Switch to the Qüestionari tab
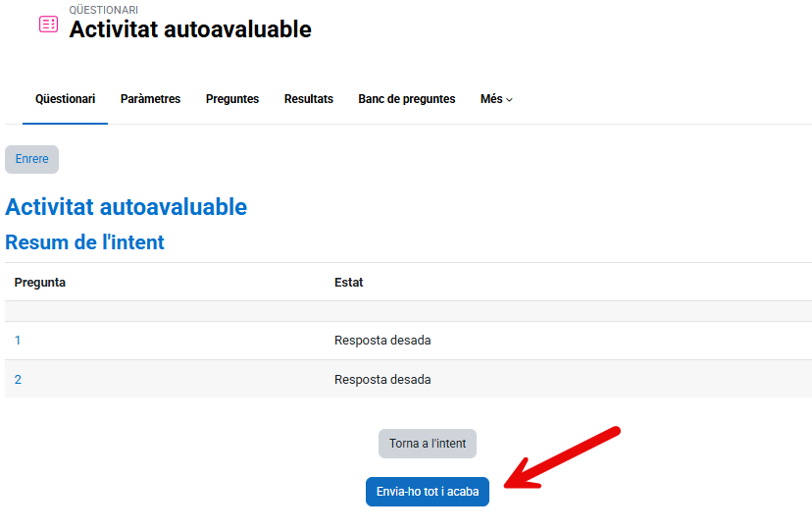 [65, 99]
